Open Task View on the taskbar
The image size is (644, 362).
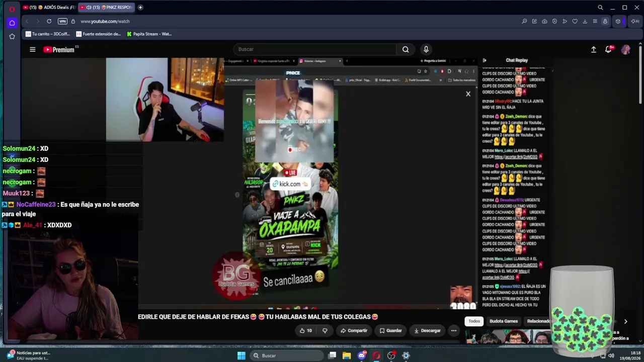click(x=332, y=355)
